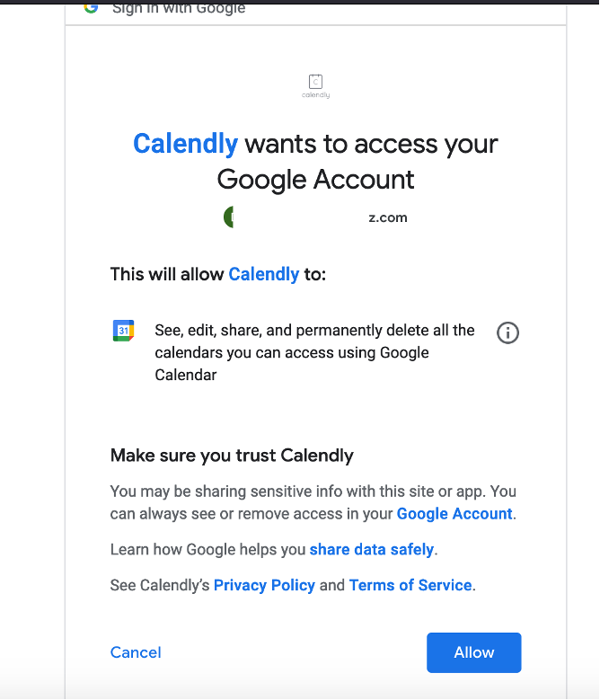Click the green account avatar
This screenshot has width=600, height=700.
pos(228,217)
